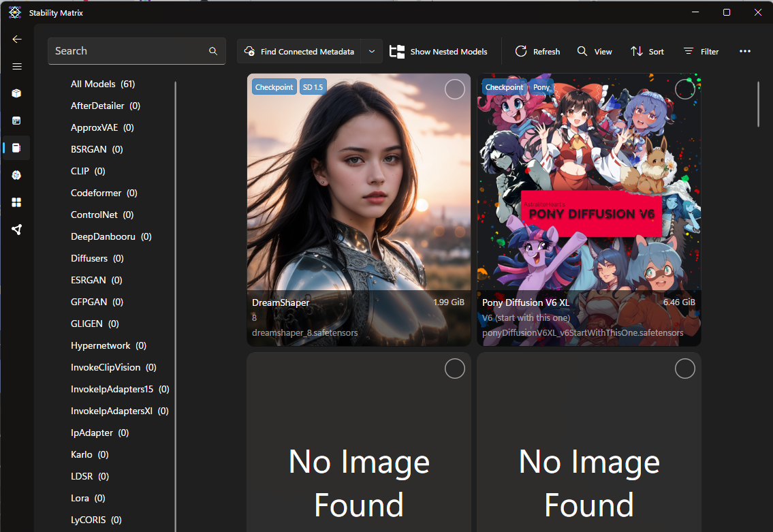Expand the Find Connected Metadata dropdown arrow
The width and height of the screenshot is (773, 532).
click(x=372, y=51)
